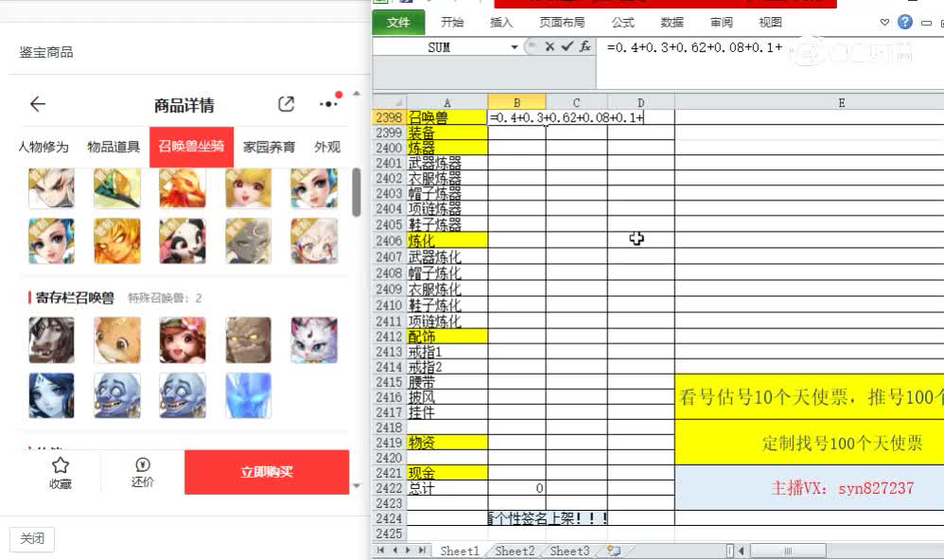The width and height of the screenshot is (944, 560).
Task: Open the share icon next to 商品详情
Action: (x=286, y=104)
